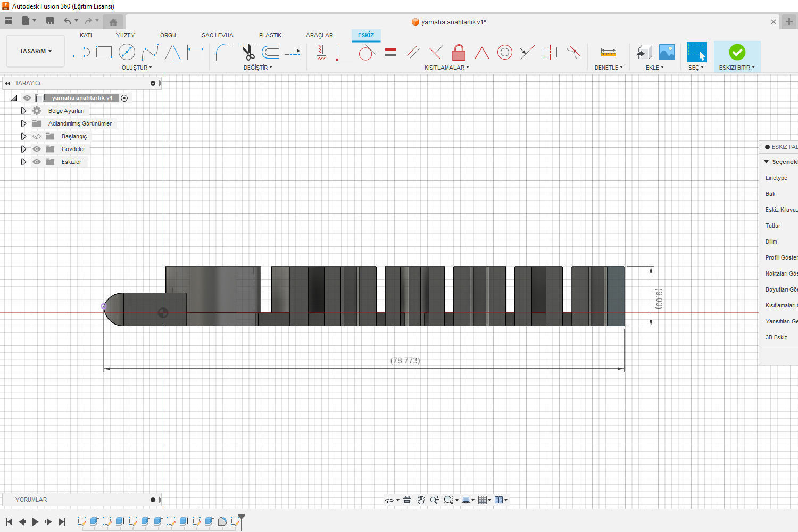Collapse the yamaha anahtarlık v1 root node
The image size is (798, 532).
point(14,98)
